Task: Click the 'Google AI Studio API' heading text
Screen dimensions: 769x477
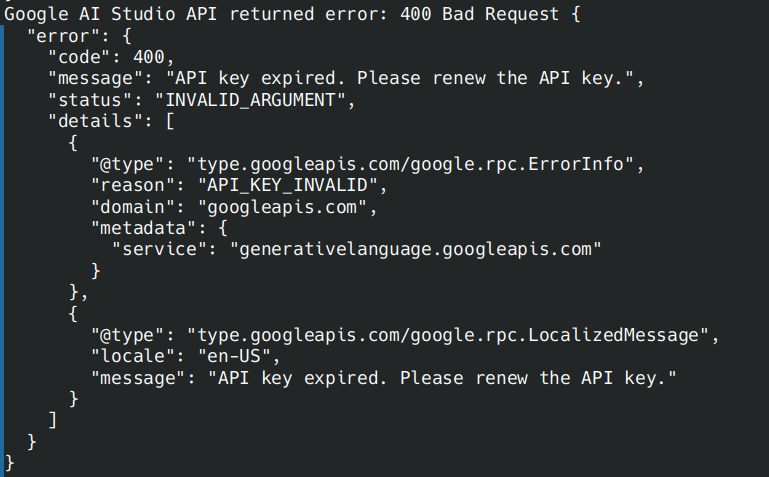Action: point(110,14)
